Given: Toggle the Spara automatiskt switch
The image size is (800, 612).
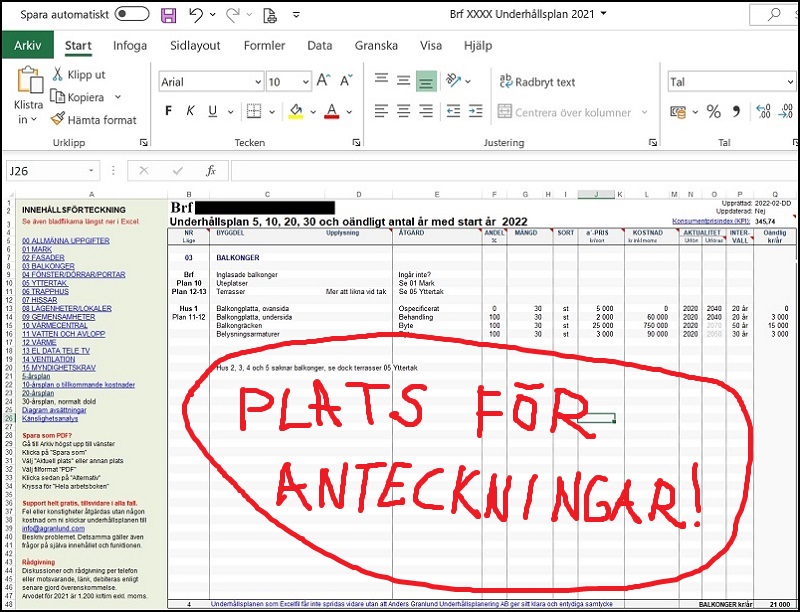Looking at the screenshot, I should point(132,14).
